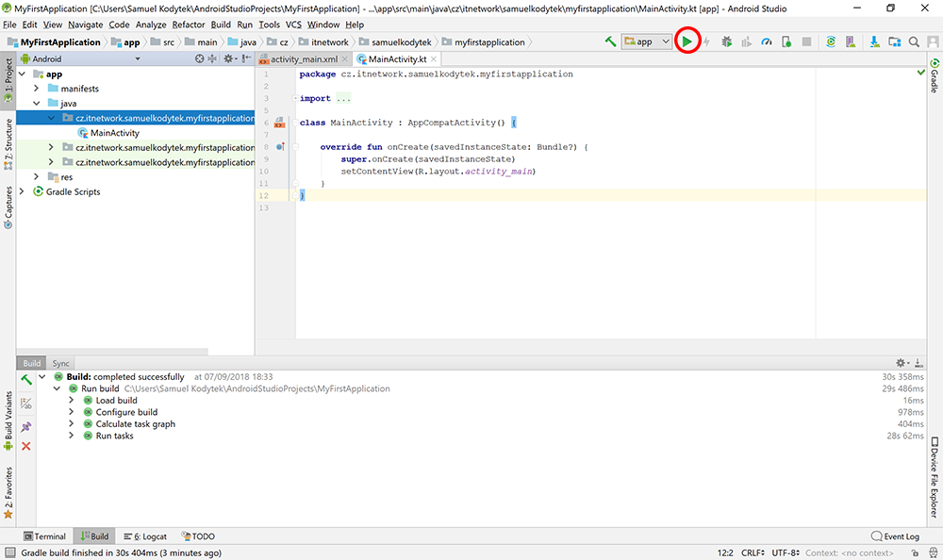Open the Refactor menu
943x560 pixels.
pyautogui.click(x=188, y=24)
